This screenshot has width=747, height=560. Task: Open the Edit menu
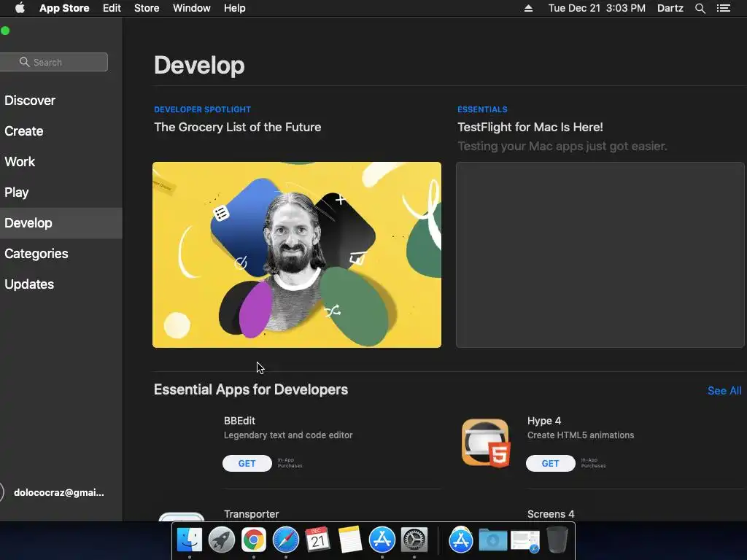click(x=112, y=8)
